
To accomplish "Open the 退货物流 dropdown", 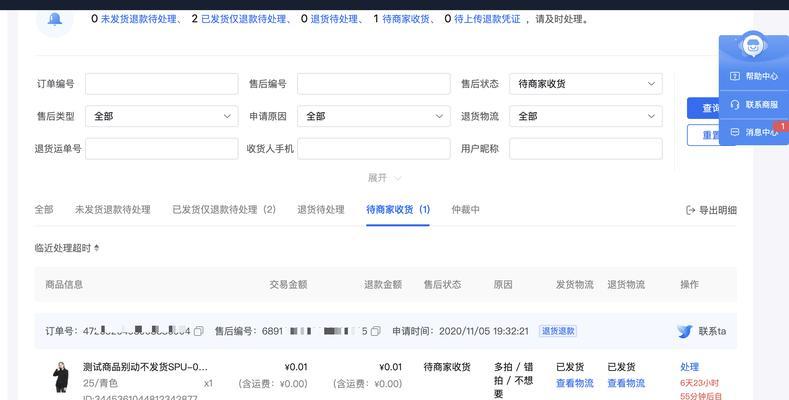I will pos(585,116).
